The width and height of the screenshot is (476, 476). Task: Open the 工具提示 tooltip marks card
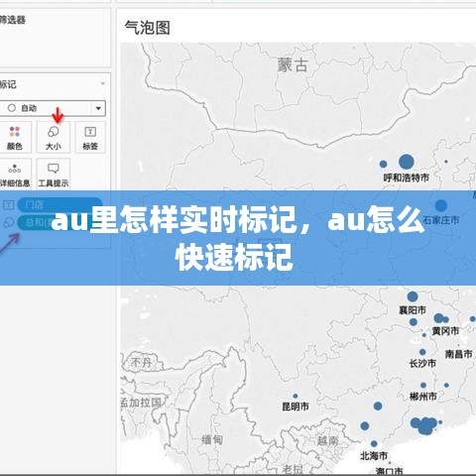coord(54,174)
